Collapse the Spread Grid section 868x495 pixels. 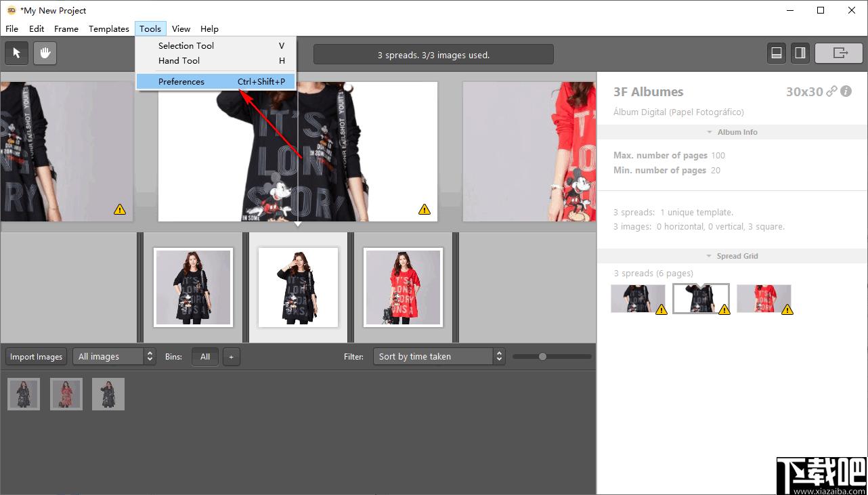point(731,256)
